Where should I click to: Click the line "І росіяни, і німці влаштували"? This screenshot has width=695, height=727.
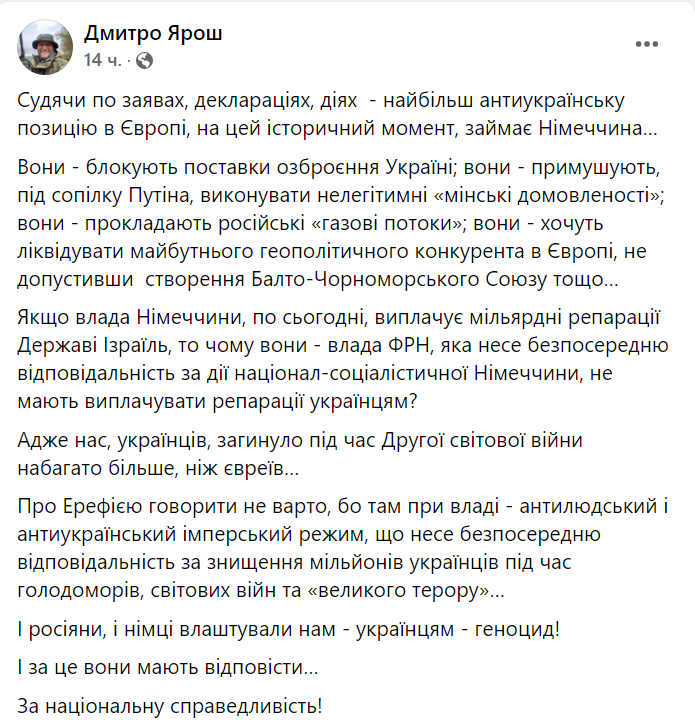(x=288, y=630)
